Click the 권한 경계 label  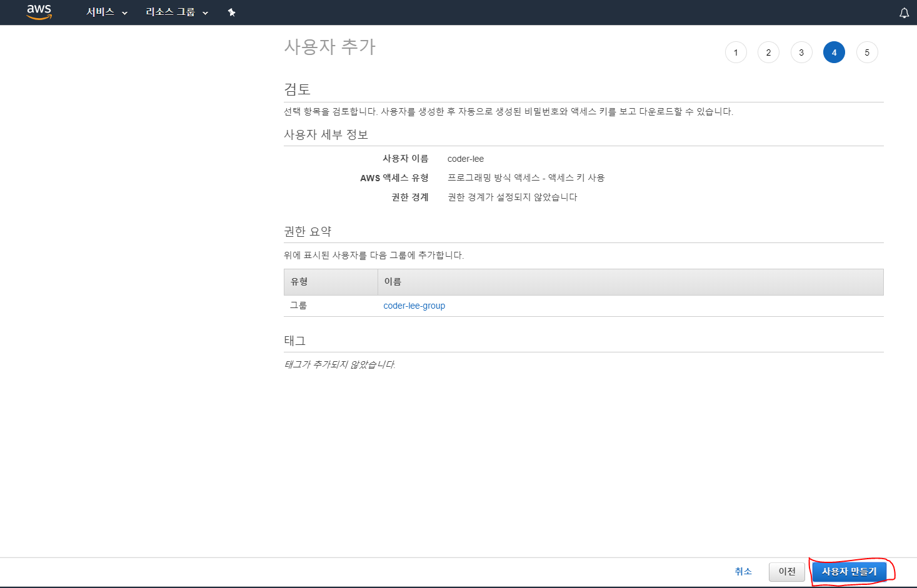(410, 197)
